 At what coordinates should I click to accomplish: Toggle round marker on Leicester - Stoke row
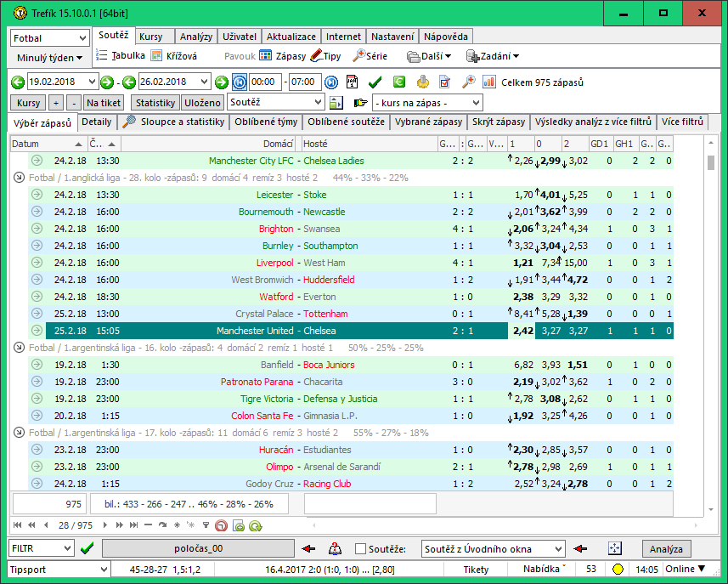coord(37,194)
